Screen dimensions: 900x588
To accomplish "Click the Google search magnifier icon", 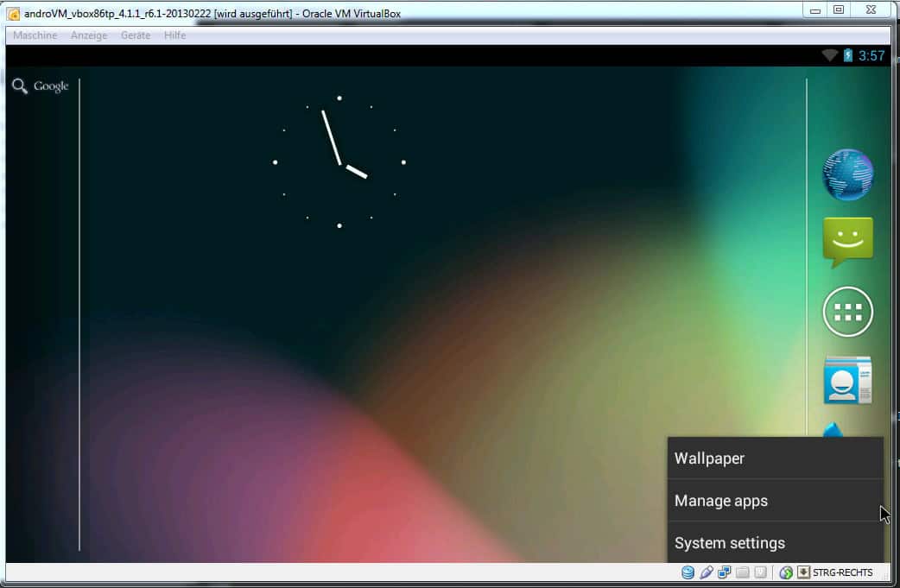I will 20,86.
